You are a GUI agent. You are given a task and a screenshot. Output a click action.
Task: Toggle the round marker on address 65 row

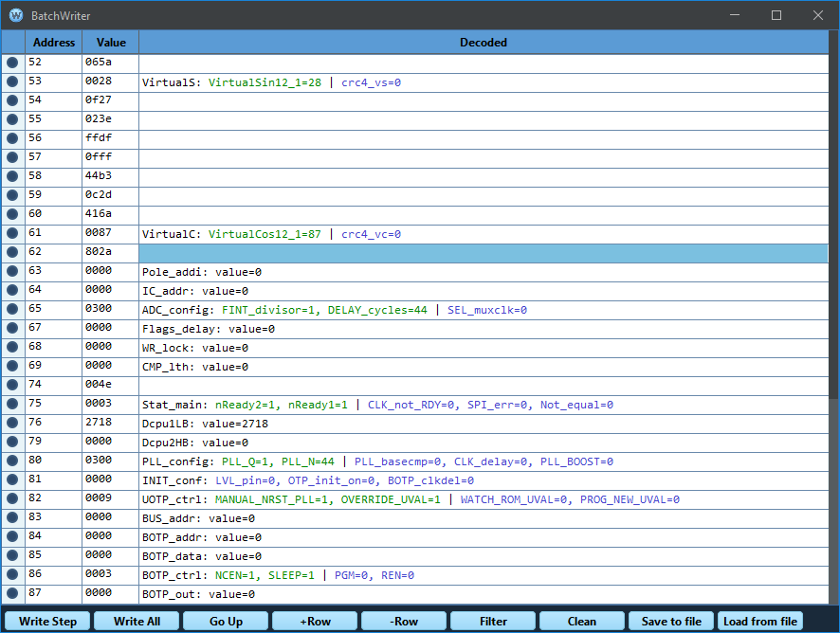(12, 309)
